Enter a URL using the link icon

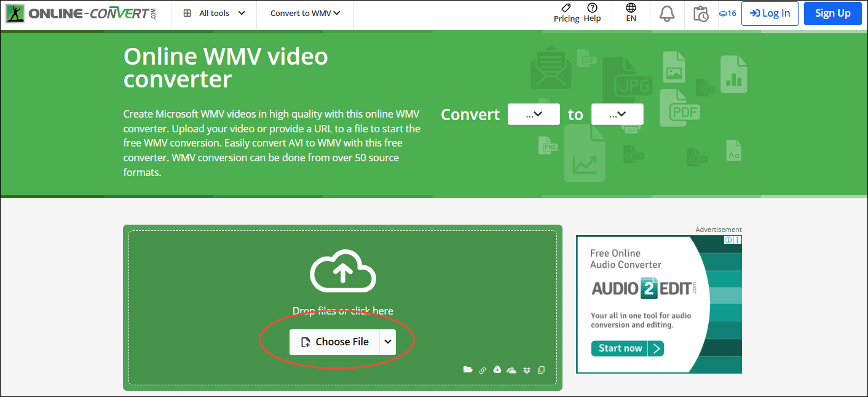483,369
